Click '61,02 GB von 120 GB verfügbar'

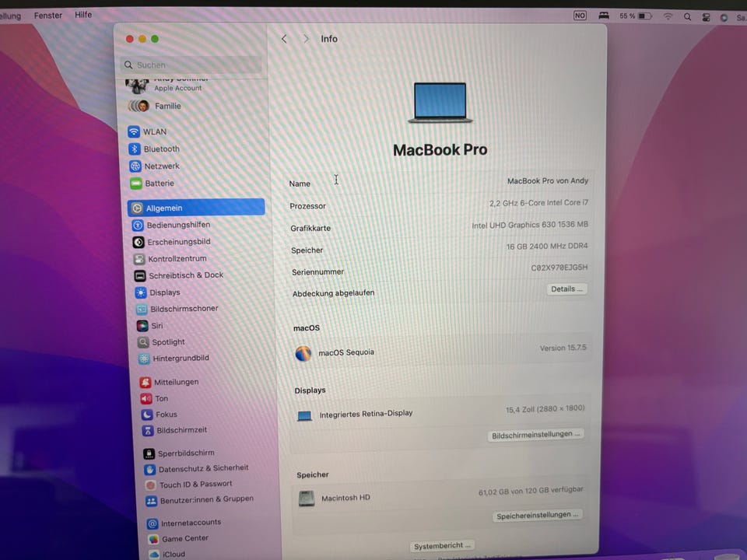click(531, 491)
